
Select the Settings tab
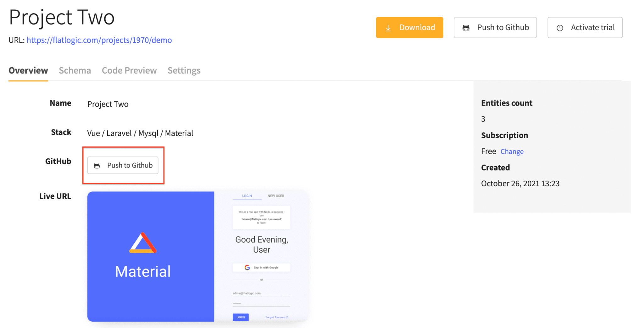pyautogui.click(x=184, y=70)
